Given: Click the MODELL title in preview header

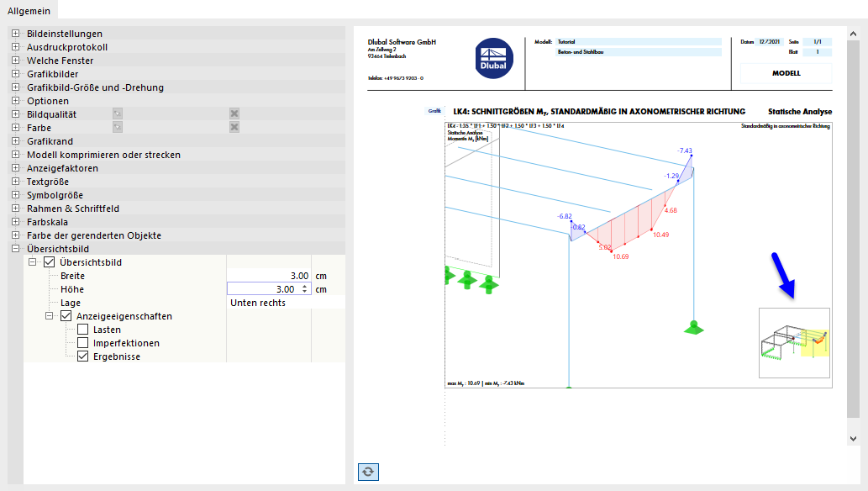Looking at the screenshot, I should pos(786,73).
